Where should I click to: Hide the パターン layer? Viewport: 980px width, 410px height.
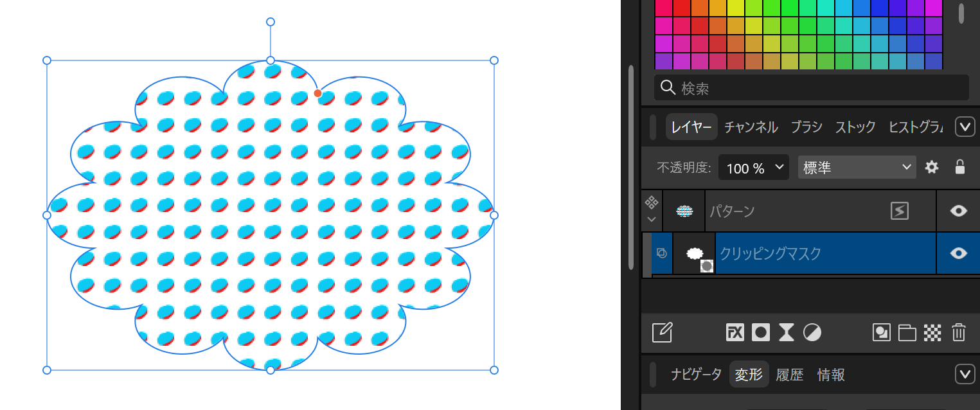pyautogui.click(x=958, y=211)
